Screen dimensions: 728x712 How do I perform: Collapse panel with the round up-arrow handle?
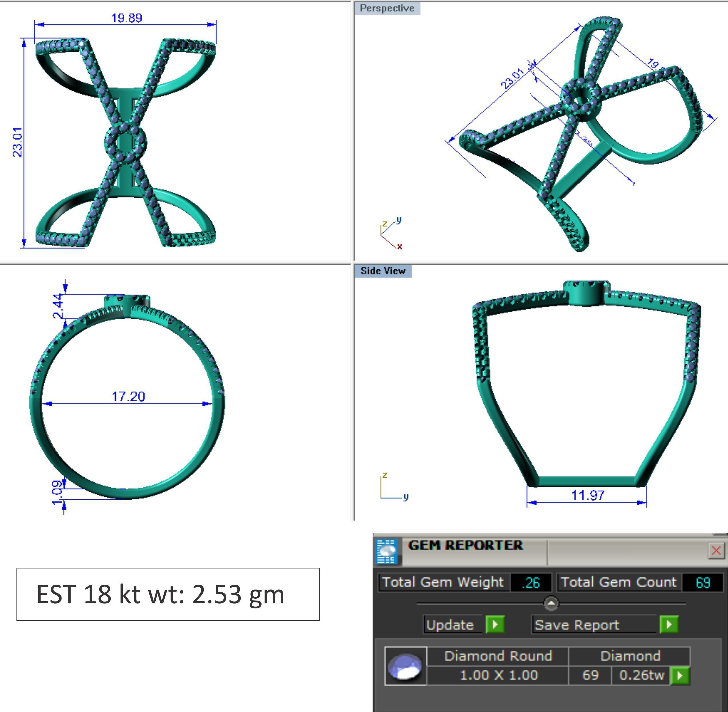(x=551, y=604)
